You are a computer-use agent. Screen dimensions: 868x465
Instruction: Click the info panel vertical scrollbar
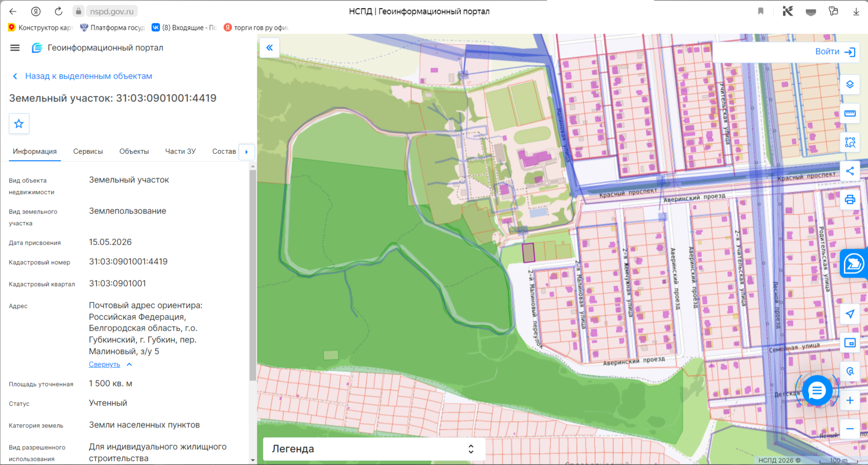253,275
